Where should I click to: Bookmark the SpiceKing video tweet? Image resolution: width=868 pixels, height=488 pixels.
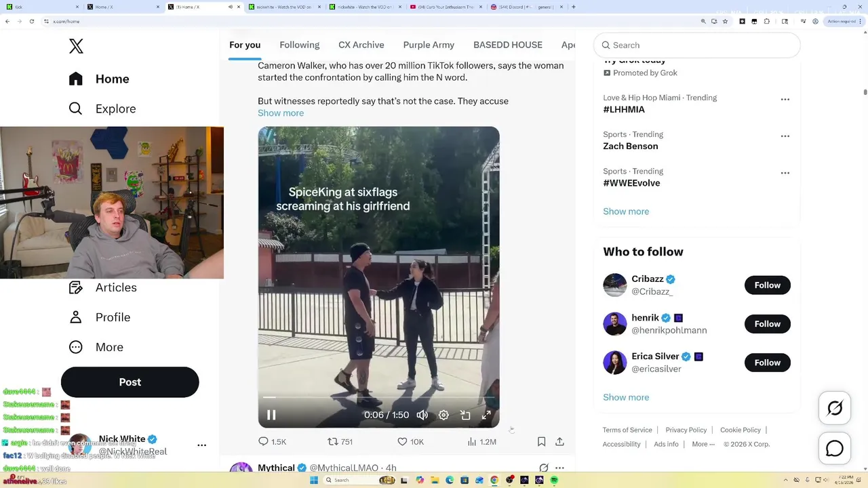coord(541,441)
